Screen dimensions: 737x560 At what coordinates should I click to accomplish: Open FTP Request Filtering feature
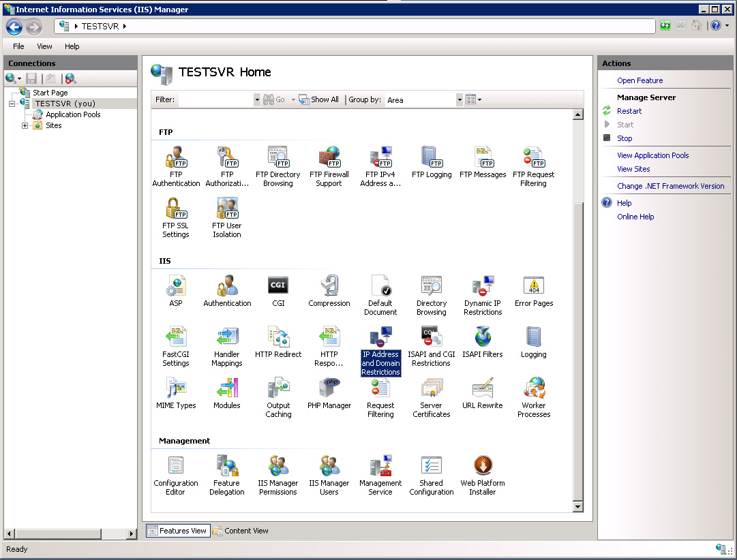[x=533, y=166]
